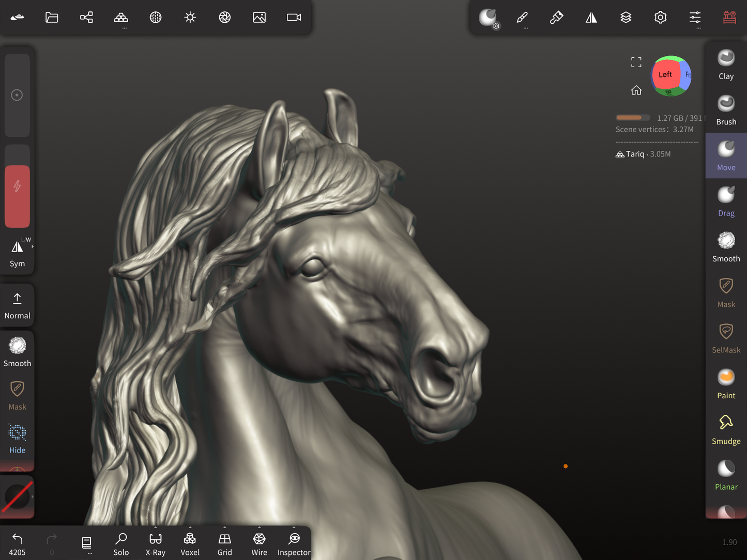Open the symmetry settings icon in top bar
The image size is (747, 560).
click(591, 18)
